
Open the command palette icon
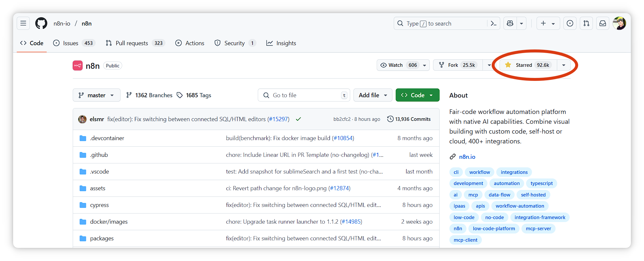tap(493, 23)
